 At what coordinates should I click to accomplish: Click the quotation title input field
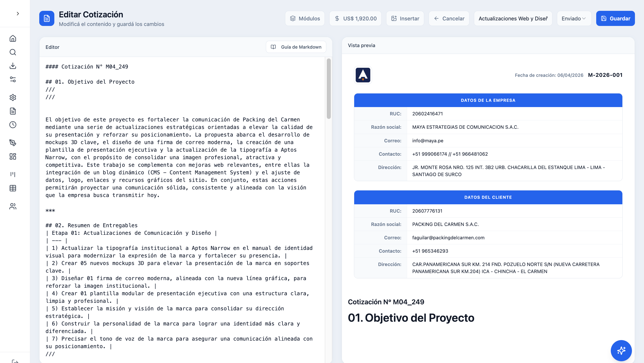click(x=513, y=18)
